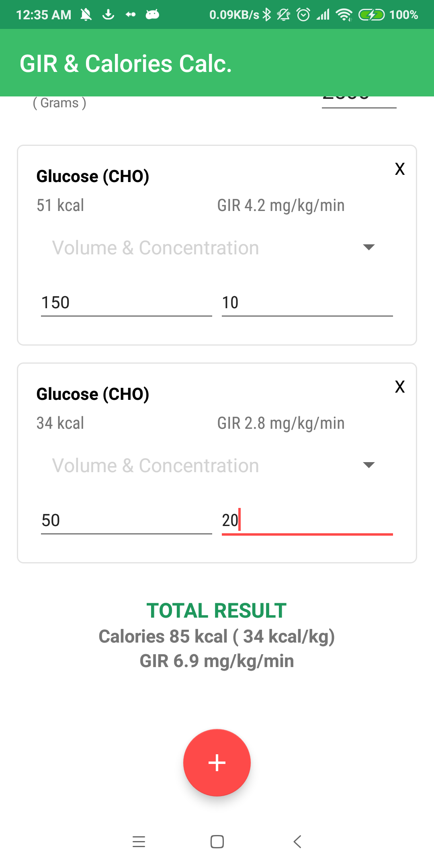Tap the GIR & Calories Calc. title
Screen dimensions: 434x868
[126, 63]
